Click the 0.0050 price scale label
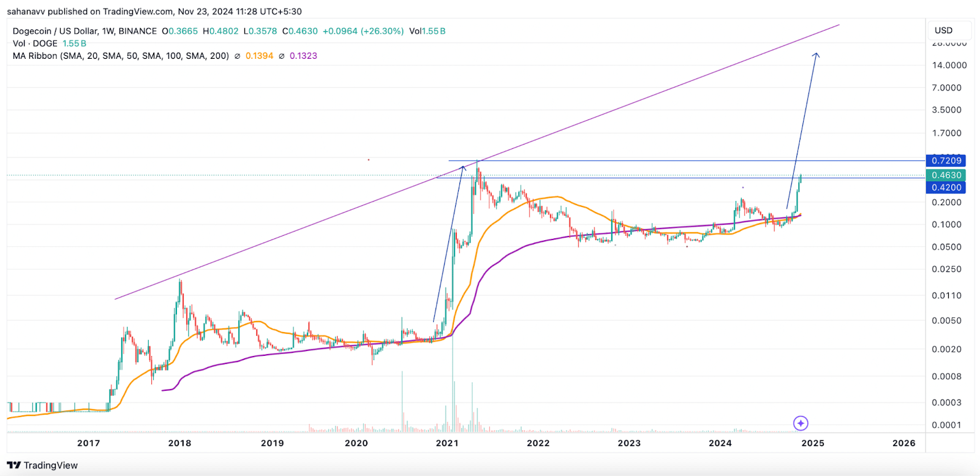Image resolution: width=980 pixels, height=476 pixels. (947, 320)
